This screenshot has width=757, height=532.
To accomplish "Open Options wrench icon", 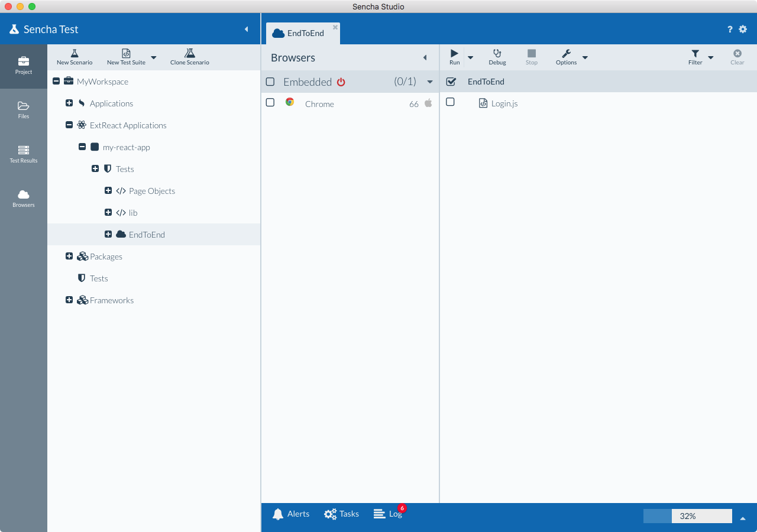I will pos(566,53).
